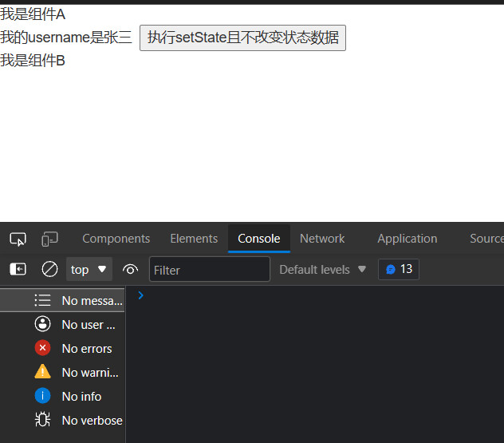Switch to the Components tab
504x443 pixels.
click(116, 239)
